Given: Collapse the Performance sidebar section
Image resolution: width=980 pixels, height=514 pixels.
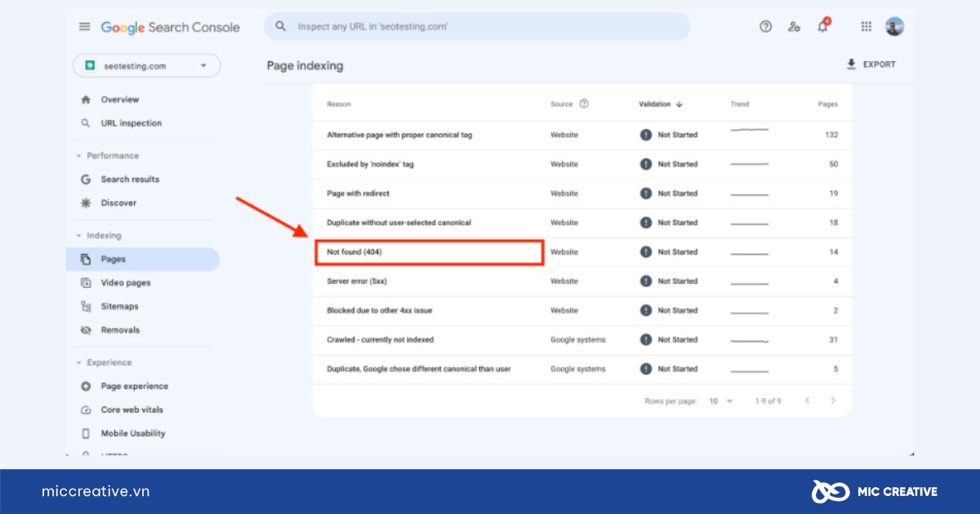Looking at the screenshot, I should point(107,156).
